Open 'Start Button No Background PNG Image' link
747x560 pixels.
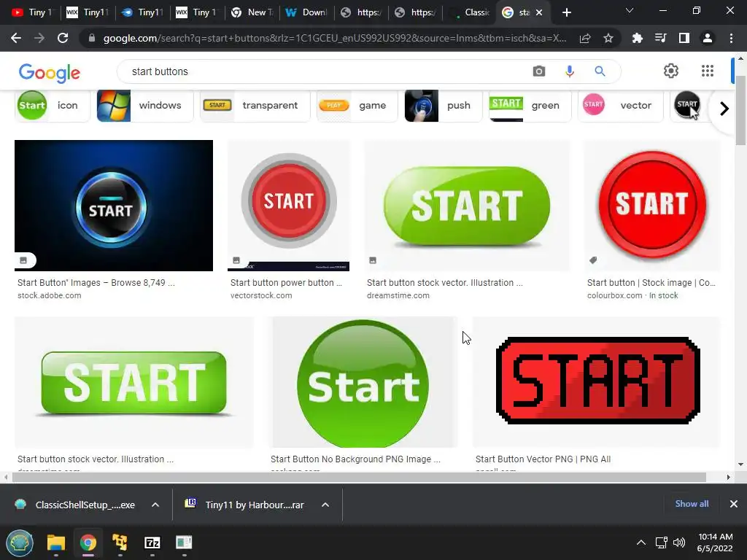pos(355,459)
